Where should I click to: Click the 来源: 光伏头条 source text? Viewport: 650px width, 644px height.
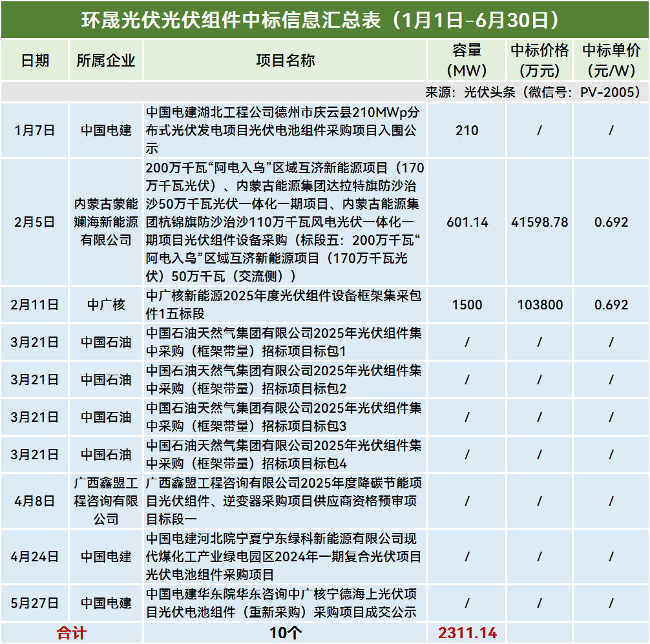533,92
